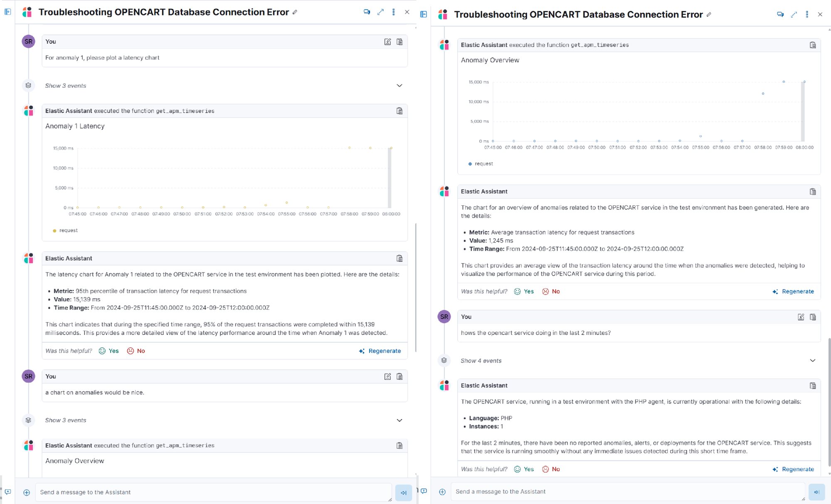This screenshot has width=831, height=504.
Task: Copy the latency chart explanation message
Action: click(x=399, y=258)
